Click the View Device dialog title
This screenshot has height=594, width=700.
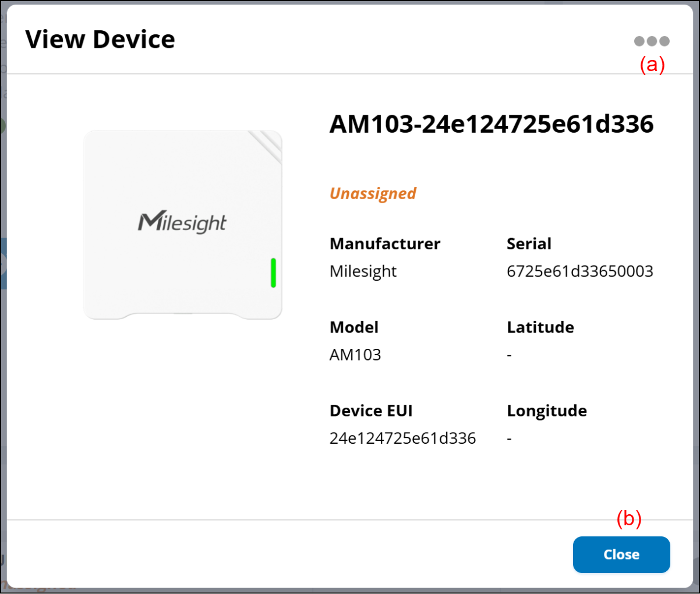point(100,40)
